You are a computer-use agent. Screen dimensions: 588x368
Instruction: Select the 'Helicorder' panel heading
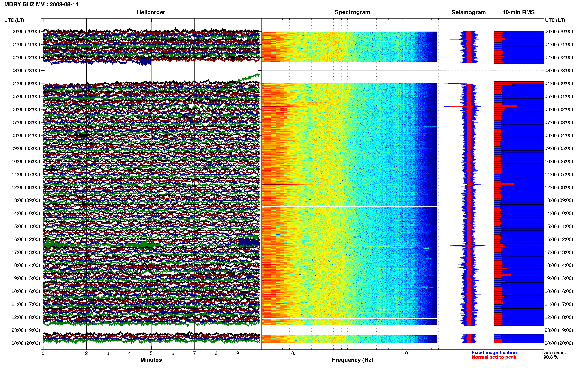point(151,12)
